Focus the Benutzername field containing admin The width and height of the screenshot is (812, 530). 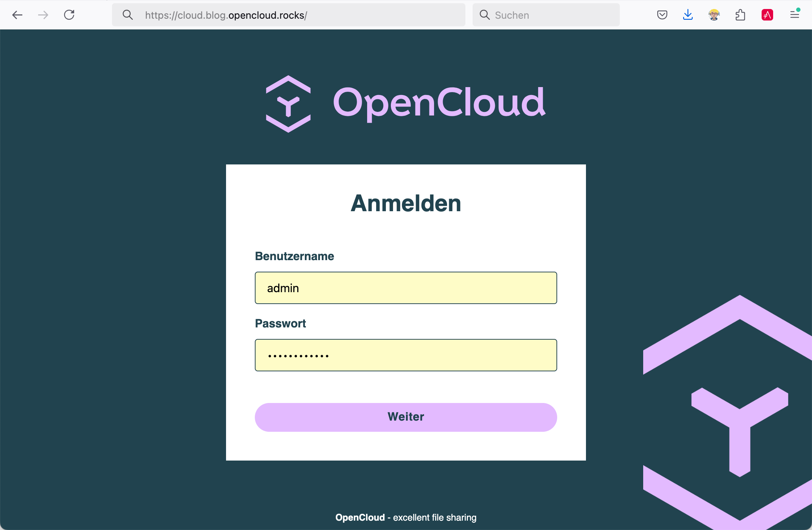406,288
